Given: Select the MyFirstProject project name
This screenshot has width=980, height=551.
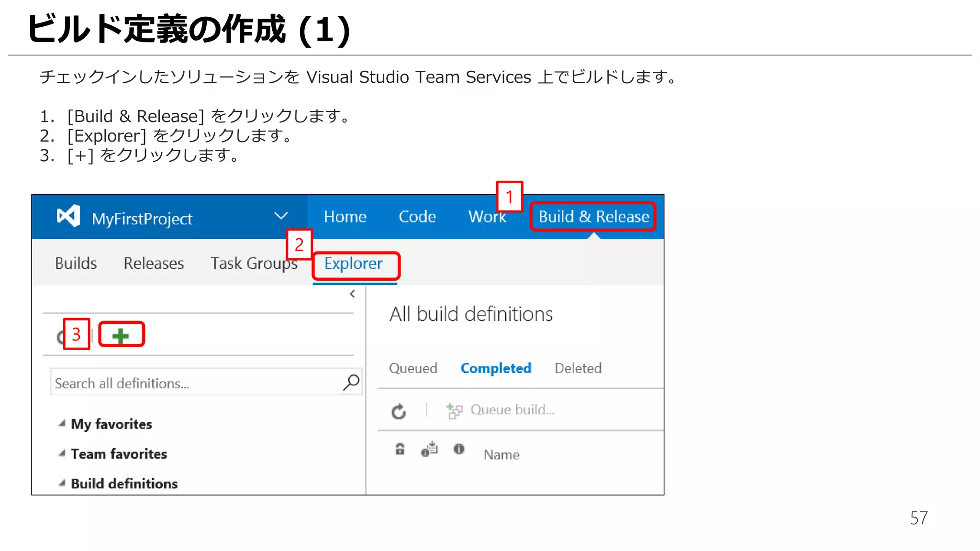Looking at the screenshot, I should point(142,219).
